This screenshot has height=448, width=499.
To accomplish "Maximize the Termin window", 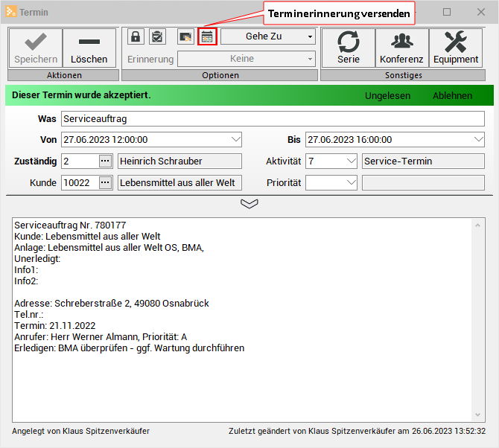I will pyautogui.click(x=447, y=12).
